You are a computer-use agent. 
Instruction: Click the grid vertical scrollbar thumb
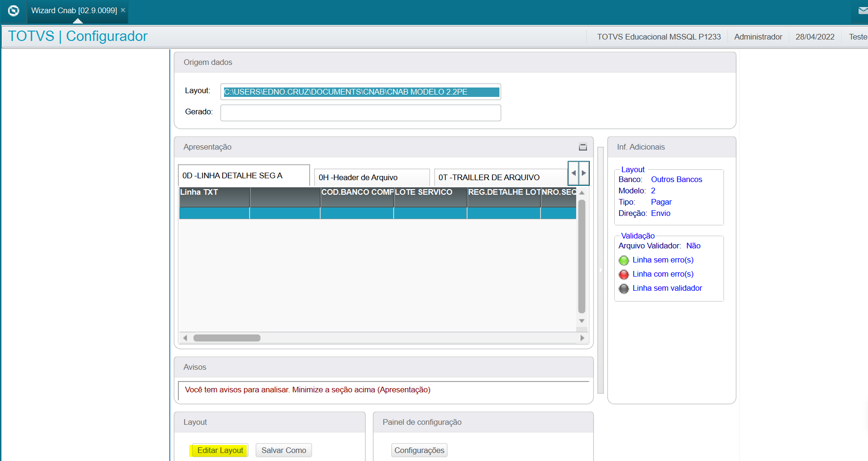point(582,256)
